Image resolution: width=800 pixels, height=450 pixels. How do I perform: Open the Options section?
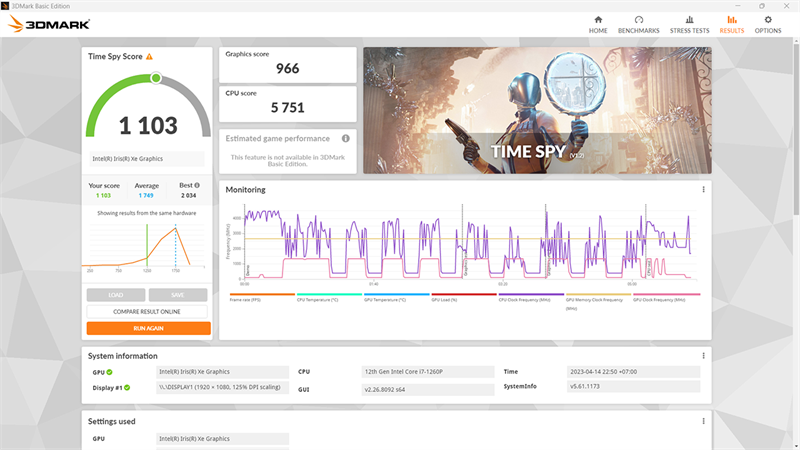click(768, 24)
